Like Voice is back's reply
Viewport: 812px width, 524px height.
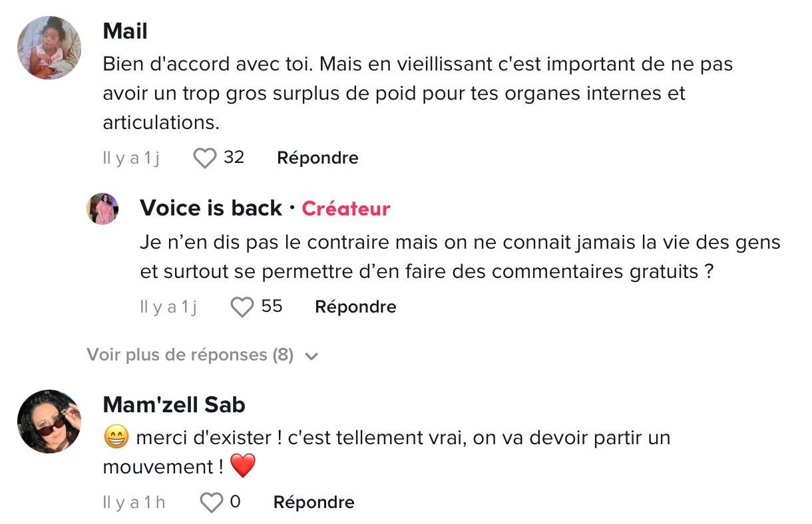point(242,307)
